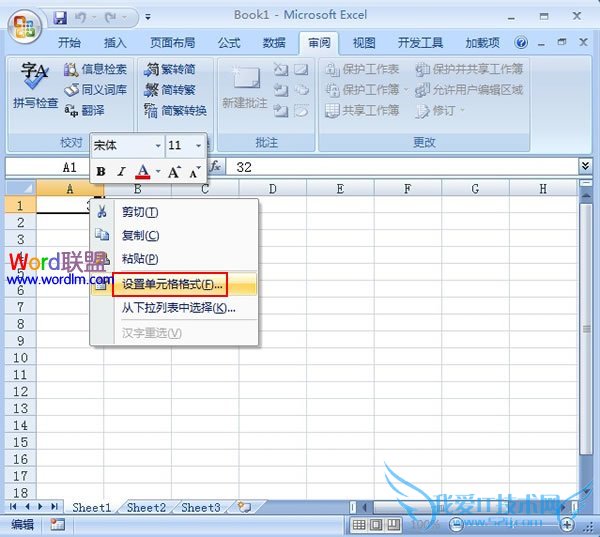Open Excel Help question mark icon
This screenshot has width=600, height=537.
coord(521,42)
